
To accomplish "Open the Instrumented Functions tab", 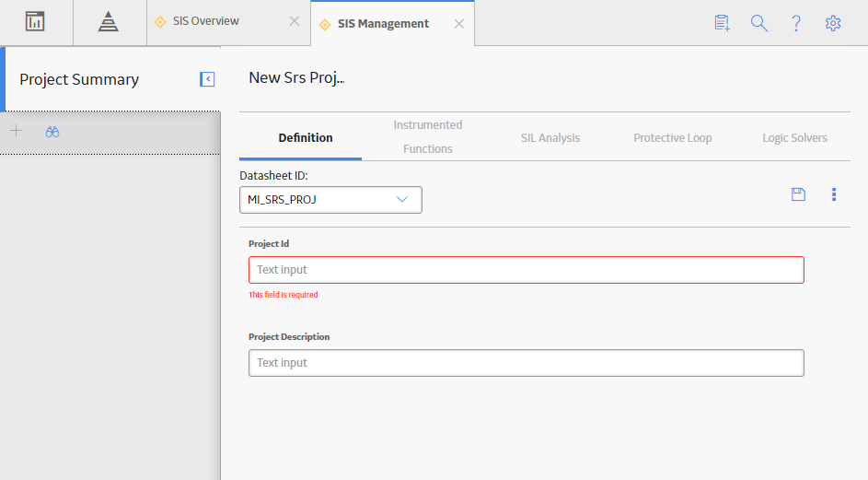I will point(428,137).
